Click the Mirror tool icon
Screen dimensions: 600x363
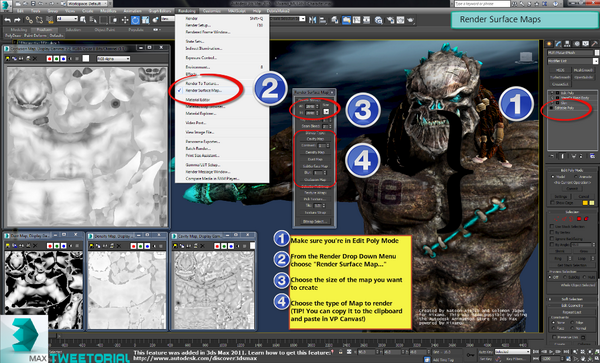pos(312,20)
